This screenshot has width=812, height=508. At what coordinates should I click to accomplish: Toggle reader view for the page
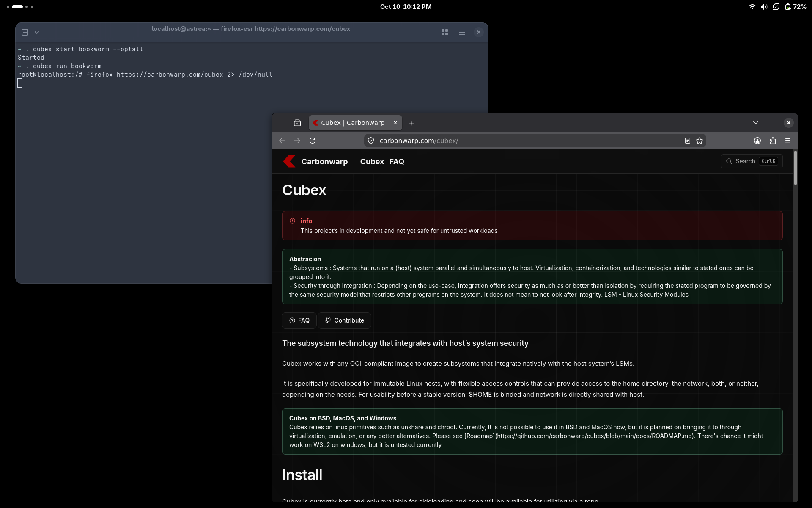click(x=688, y=141)
